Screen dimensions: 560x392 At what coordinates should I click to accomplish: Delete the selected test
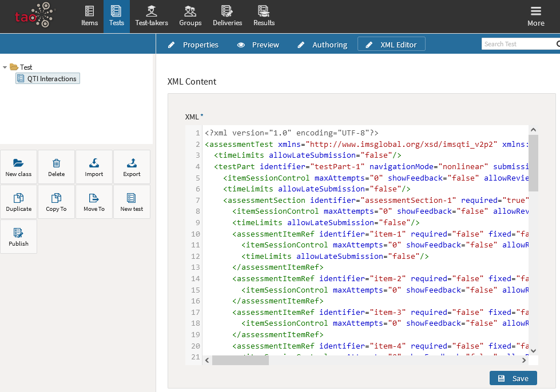pyautogui.click(x=56, y=166)
